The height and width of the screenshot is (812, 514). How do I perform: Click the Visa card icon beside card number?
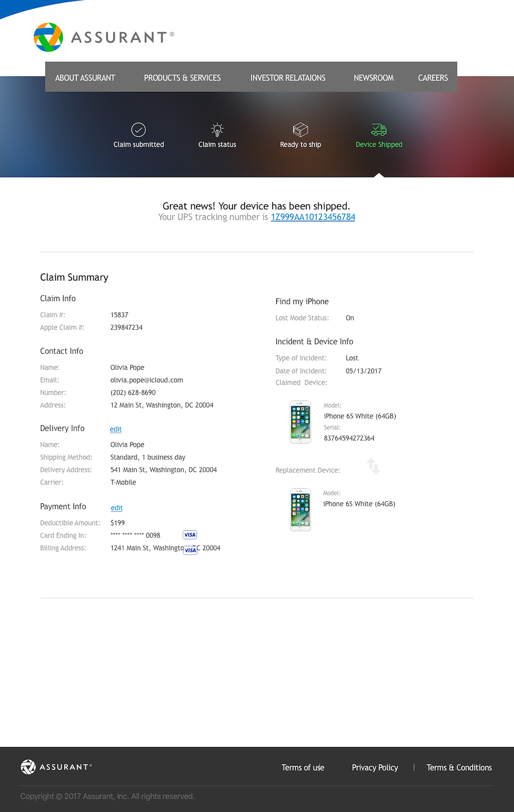pyautogui.click(x=190, y=535)
